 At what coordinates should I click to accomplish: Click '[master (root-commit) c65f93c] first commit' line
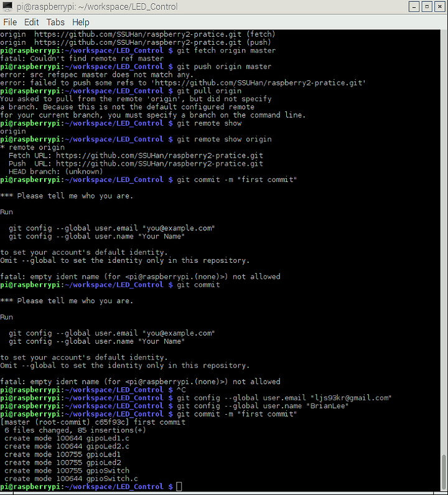click(x=93, y=422)
